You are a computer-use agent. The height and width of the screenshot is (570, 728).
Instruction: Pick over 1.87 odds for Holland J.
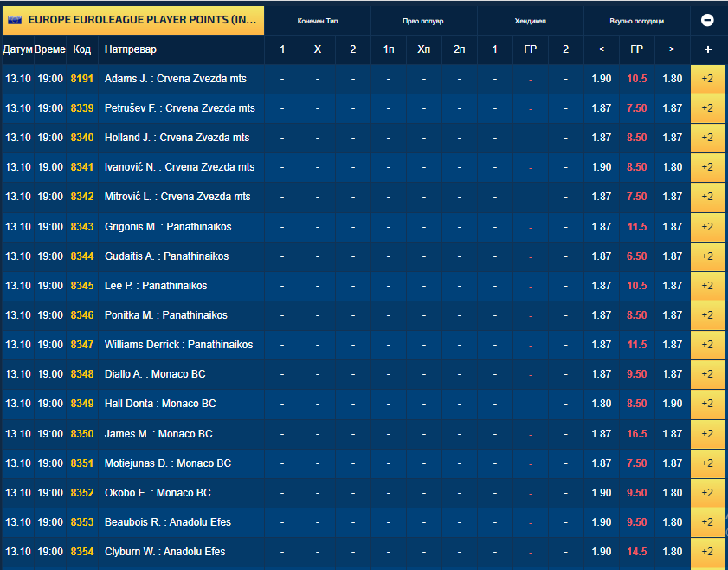(673, 138)
